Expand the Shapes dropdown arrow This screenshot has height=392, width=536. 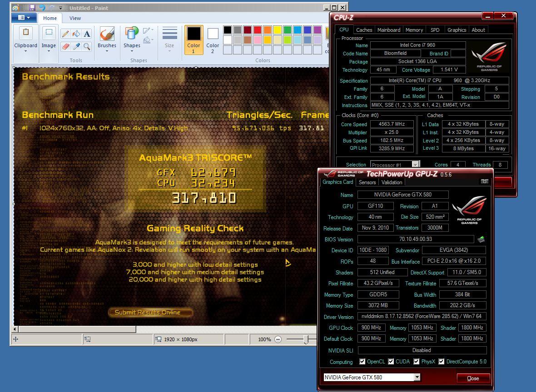coord(132,51)
